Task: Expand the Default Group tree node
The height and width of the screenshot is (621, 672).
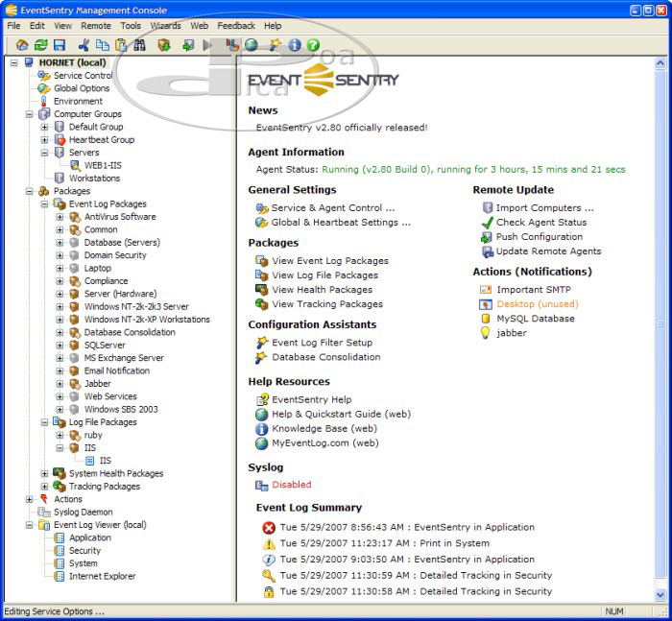Action: [x=44, y=127]
